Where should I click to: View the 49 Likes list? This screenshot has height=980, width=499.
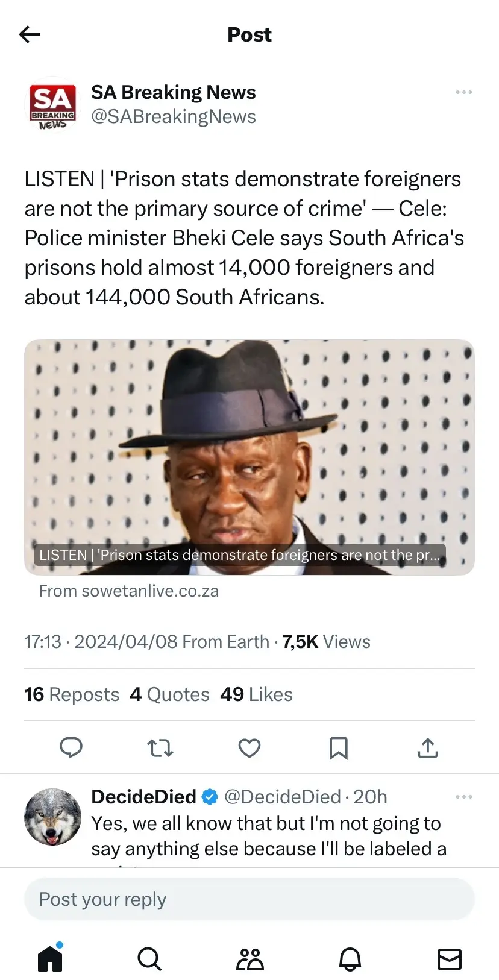click(256, 694)
